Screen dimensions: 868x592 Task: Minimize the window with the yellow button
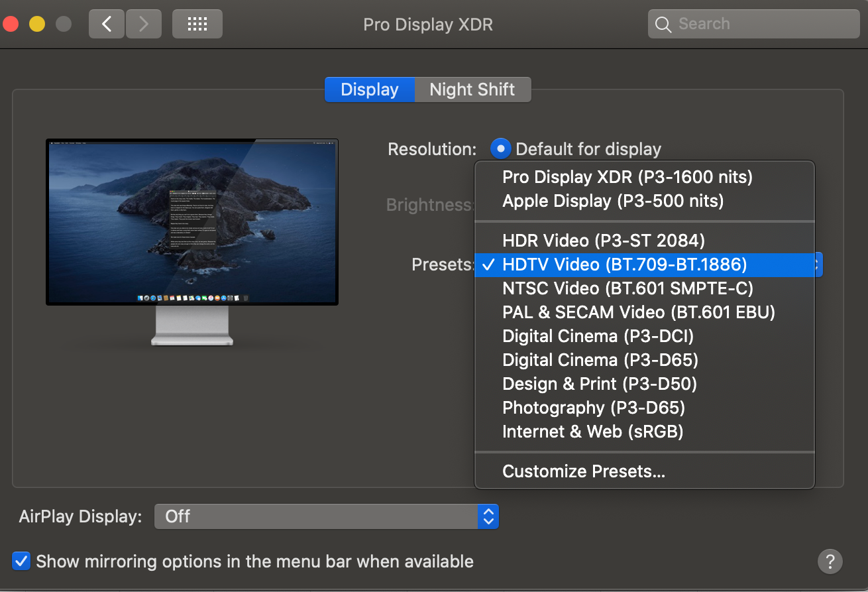pos(36,25)
